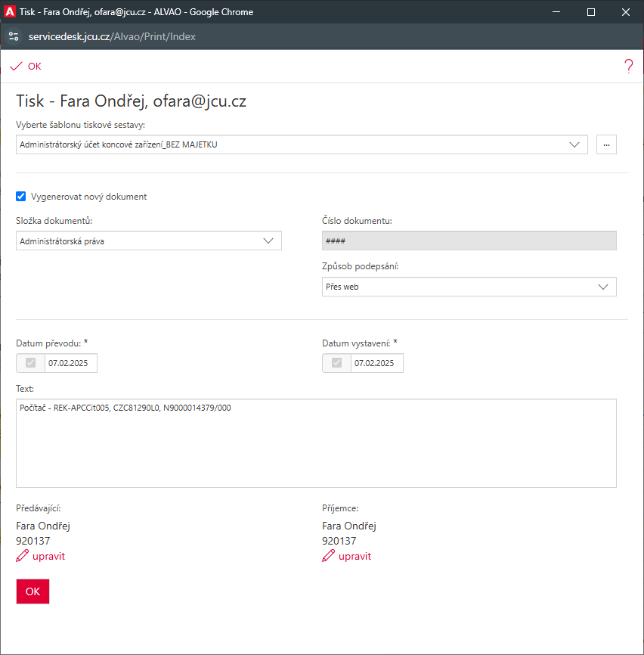Uncheck Vygenerovat nový dokument checkbox

(21, 197)
